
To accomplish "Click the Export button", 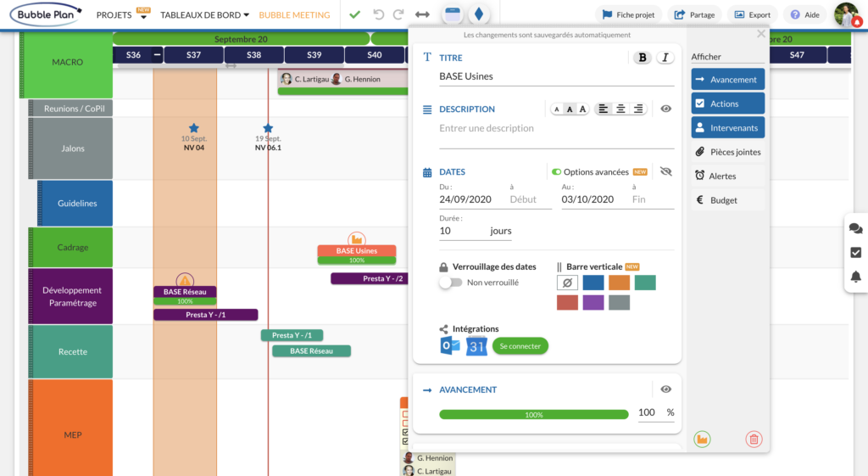I will pos(752,14).
